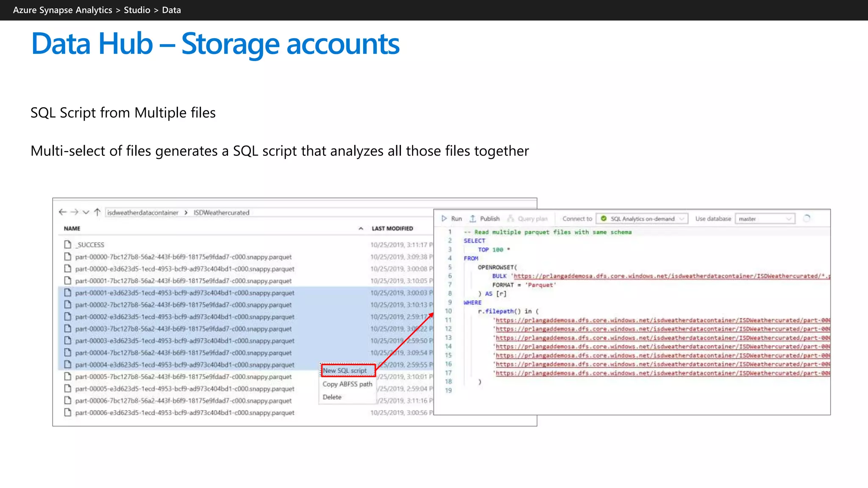Image resolution: width=868 pixels, height=488 pixels.
Task: Open the ISDWeathercurated breadcrumb
Action: [x=221, y=213]
